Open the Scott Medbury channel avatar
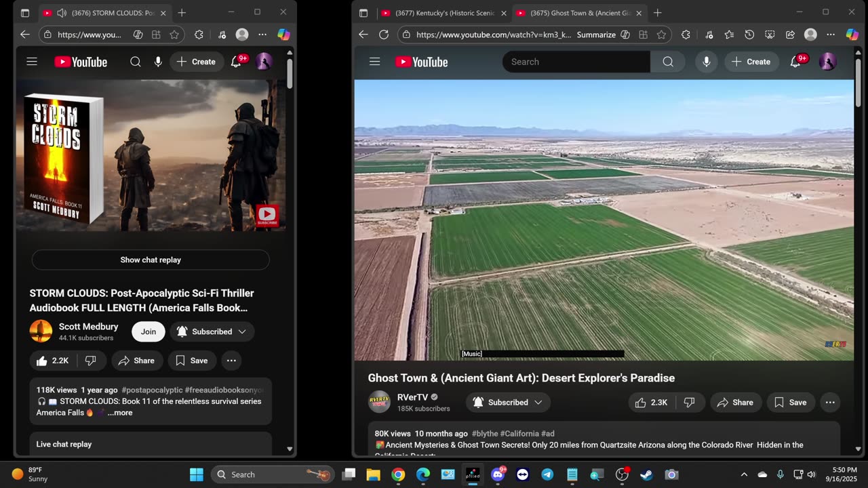 [41, 331]
